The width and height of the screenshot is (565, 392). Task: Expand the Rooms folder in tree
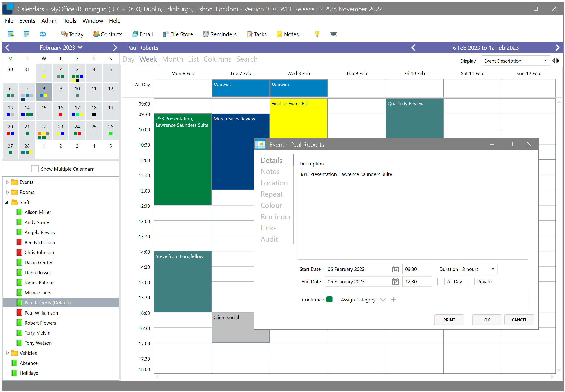pyautogui.click(x=7, y=192)
